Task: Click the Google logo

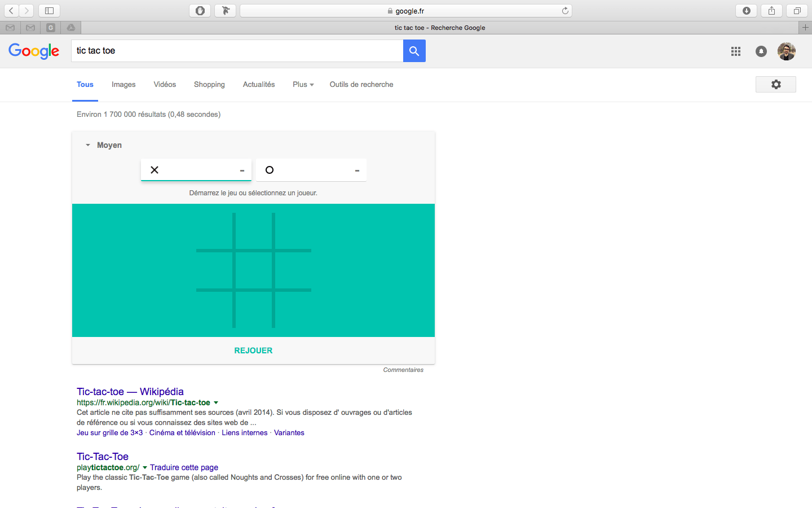Action: click(34, 51)
